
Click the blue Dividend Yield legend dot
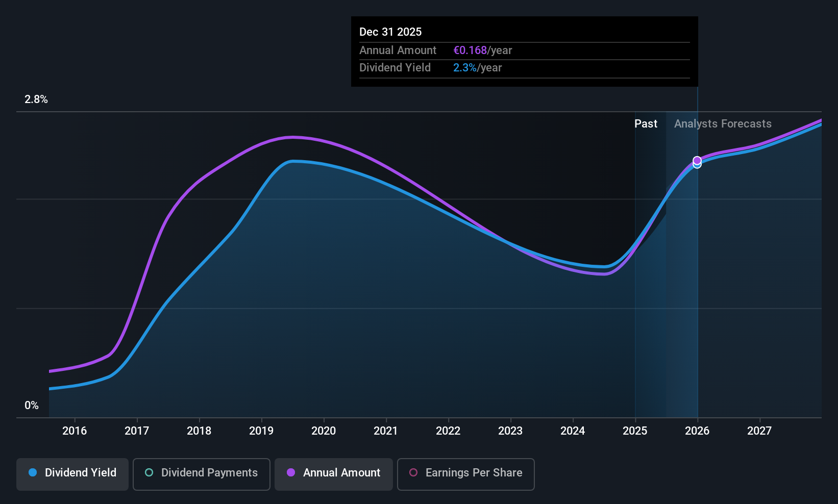tap(33, 472)
